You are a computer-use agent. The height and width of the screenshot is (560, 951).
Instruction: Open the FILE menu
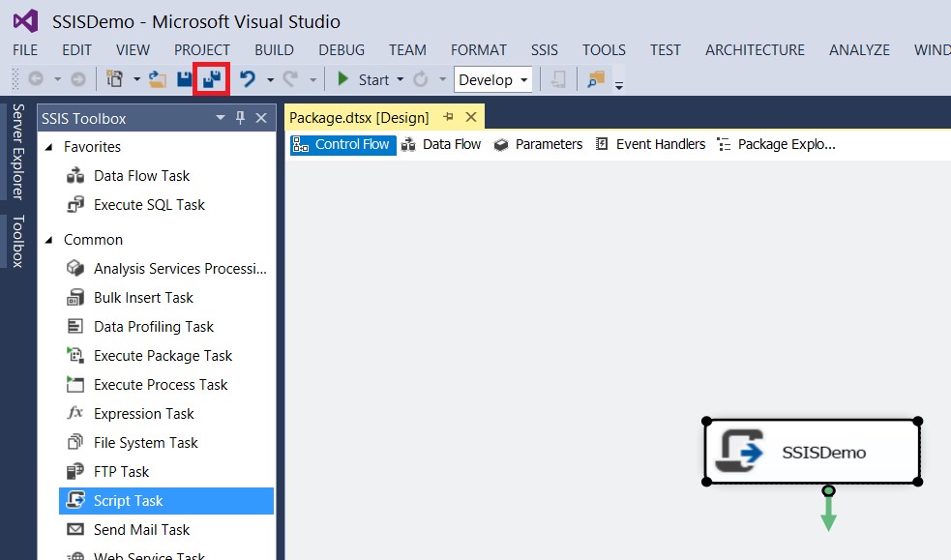[25, 49]
